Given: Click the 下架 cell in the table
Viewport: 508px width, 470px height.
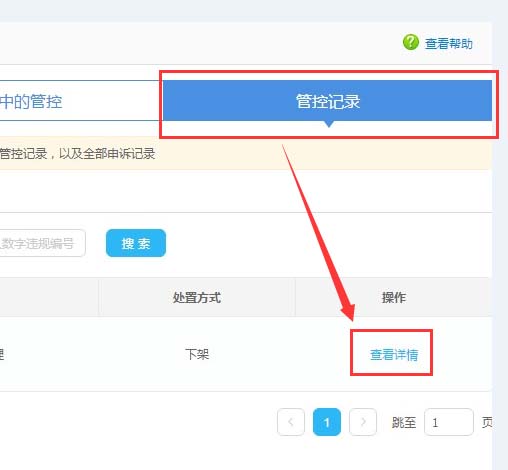Looking at the screenshot, I should click(x=197, y=354).
